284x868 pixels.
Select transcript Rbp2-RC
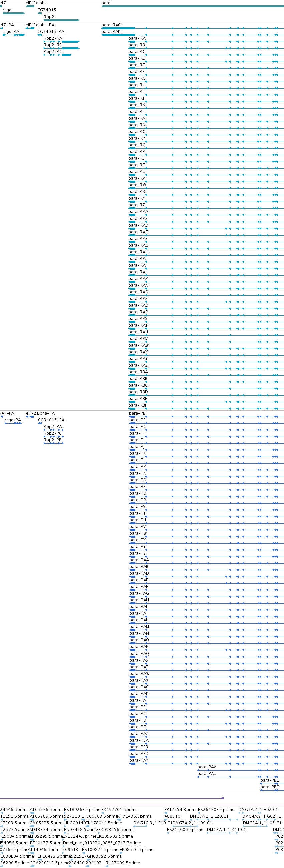[x=53, y=52]
